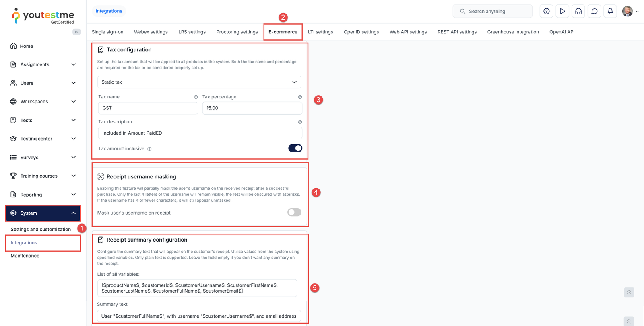This screenshot has height=326, width=644.
Task: Click the Assignments clipboard icon
Action: click(x=13, y=64)
